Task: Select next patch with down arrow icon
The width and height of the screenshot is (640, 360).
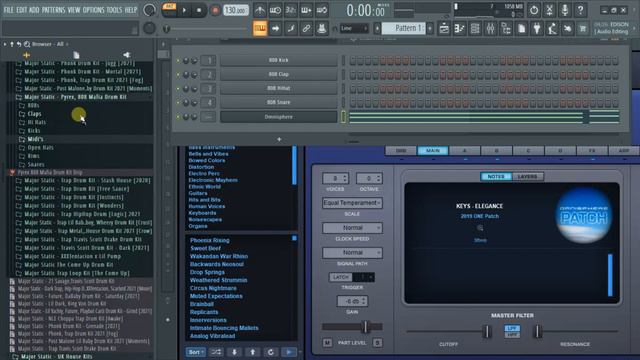Action: click(x=234, y=352)
